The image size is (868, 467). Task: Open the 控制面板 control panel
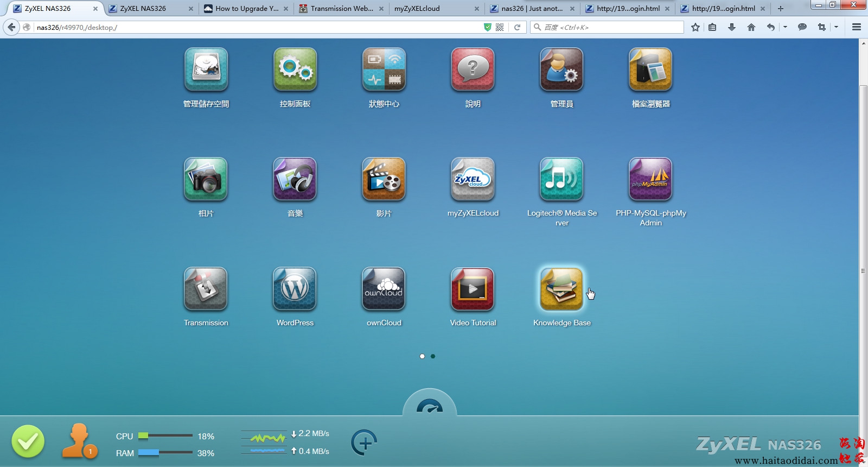click(295, 70)
